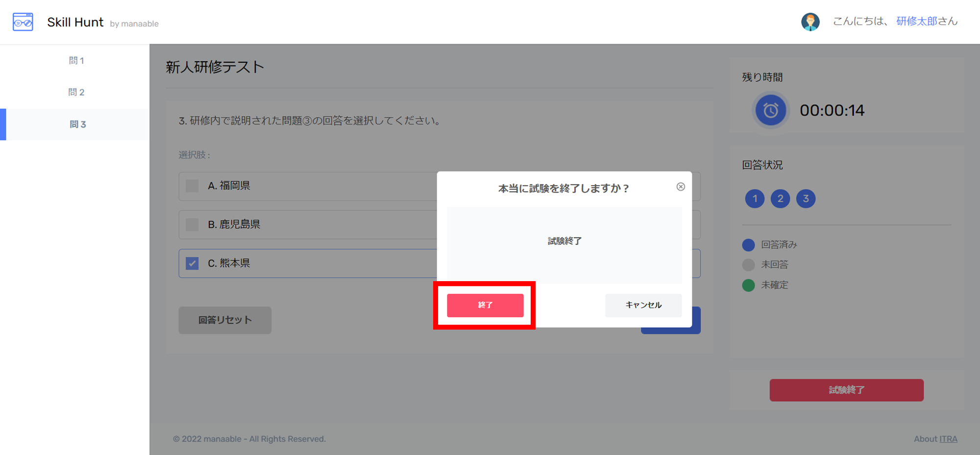Open 問 1 in the sidebar
This screenshot has width=980, height=455.
[76, 60]
